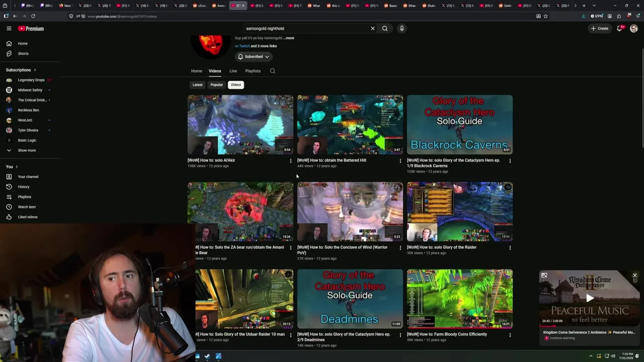644x362 pixels.
Task: Open options for Deadmines ep. 2/9 video
Action: (x=400, y=335)
